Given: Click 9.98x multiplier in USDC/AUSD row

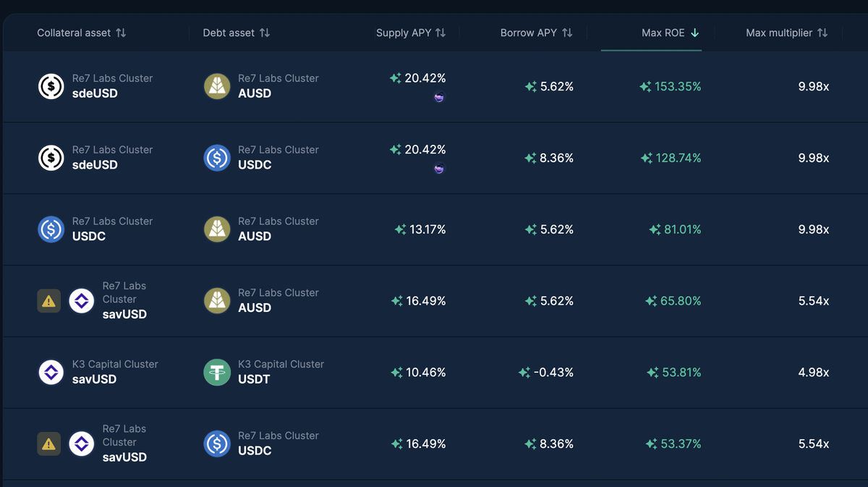Looking at the screenshot, I should click(x=814, y=229).
